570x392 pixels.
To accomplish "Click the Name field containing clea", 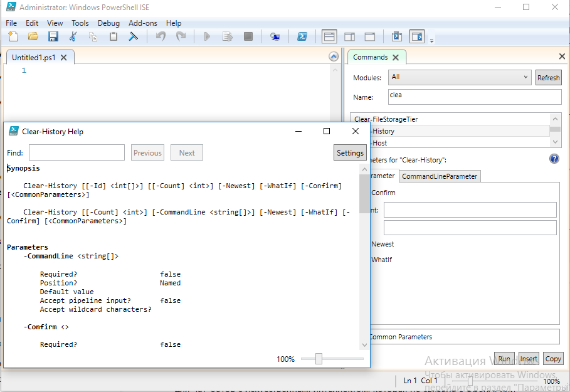I will pyautogui.click(x=475, y=97).
